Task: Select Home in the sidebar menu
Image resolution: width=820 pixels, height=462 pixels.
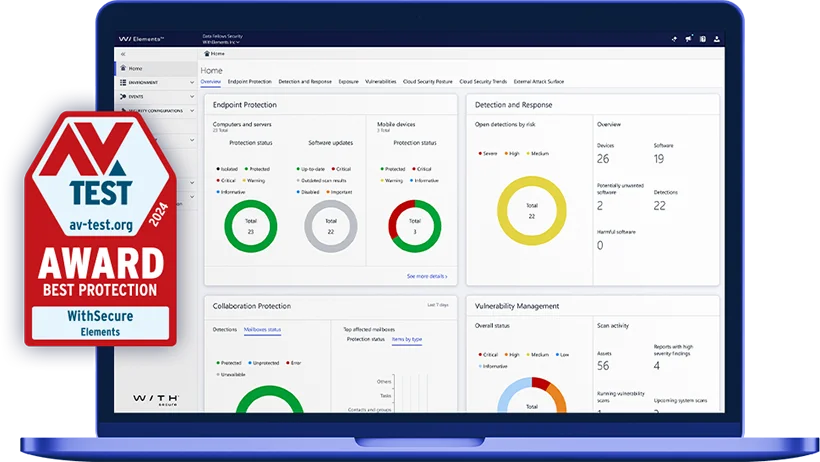Action: tap(156, 69)
